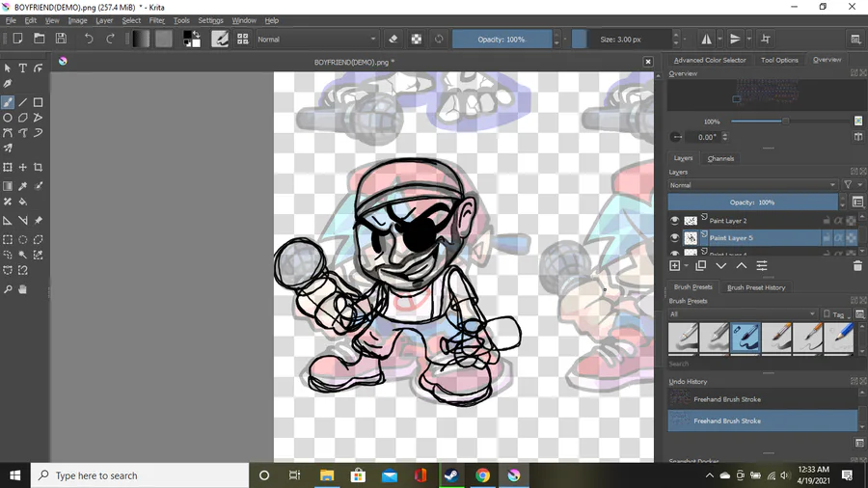The width and height of the screenshot is (868, 488).
Task: Select the Text tool in toolbox
Action: 23,68
